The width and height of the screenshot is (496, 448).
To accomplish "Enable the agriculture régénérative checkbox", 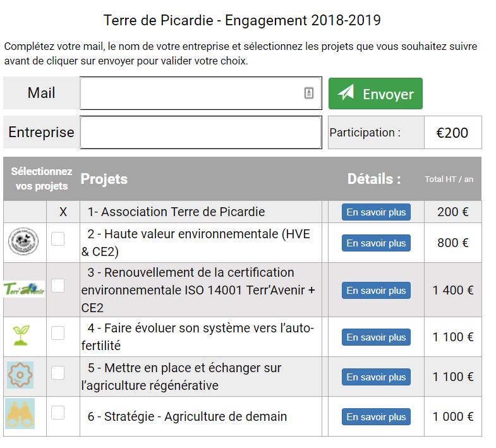I will [57, 373].
